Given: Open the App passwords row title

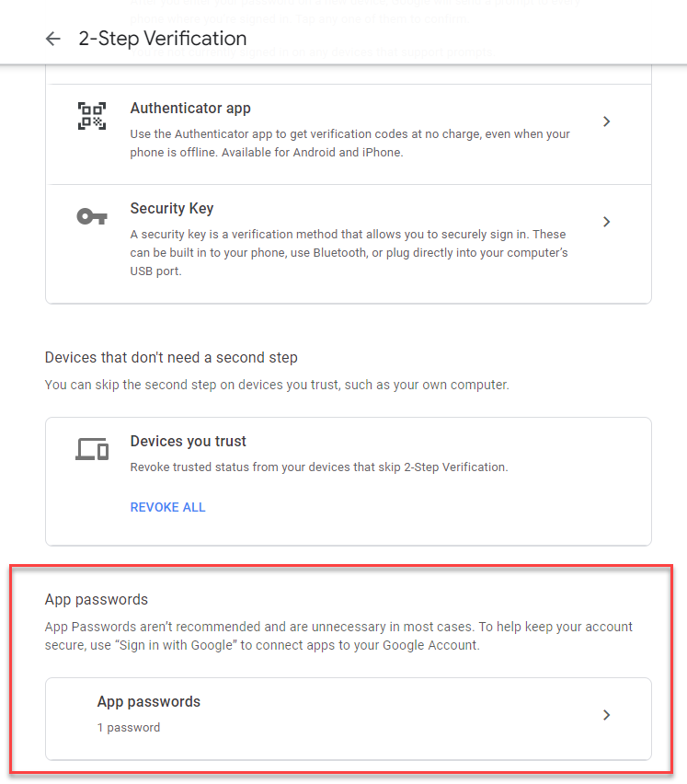Looking at the screenshot, I should pos(149,702).
